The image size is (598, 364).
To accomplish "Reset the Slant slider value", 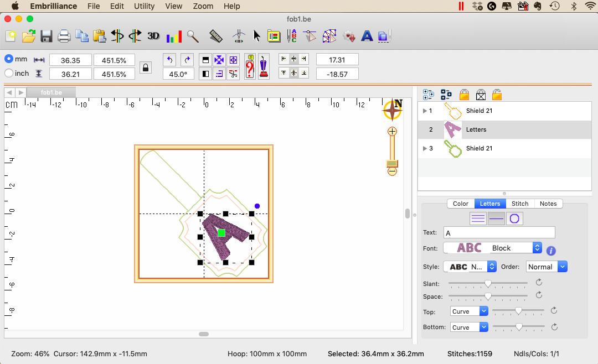I will point(539,283).
